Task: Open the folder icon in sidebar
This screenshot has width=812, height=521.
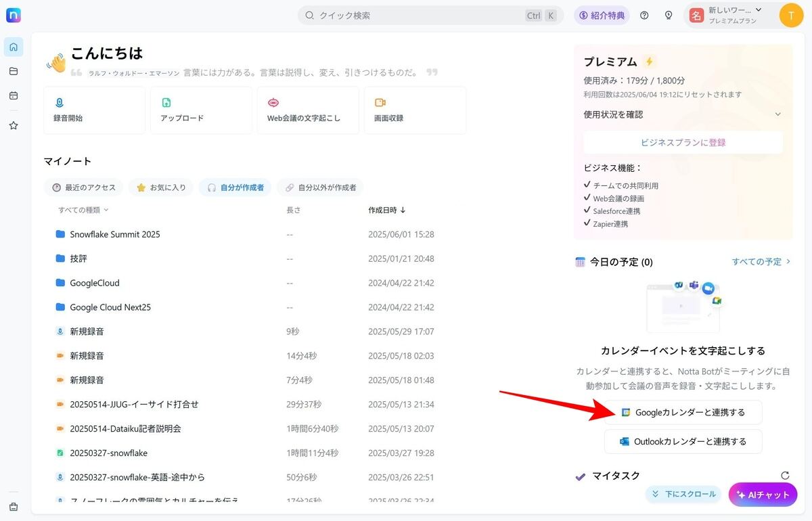Action: (14, 71)
